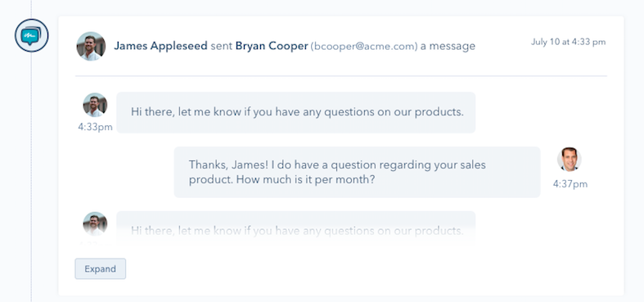644x302 pixels.
Task: Open James Appleseed's header profile avatar
Action: 91,46
